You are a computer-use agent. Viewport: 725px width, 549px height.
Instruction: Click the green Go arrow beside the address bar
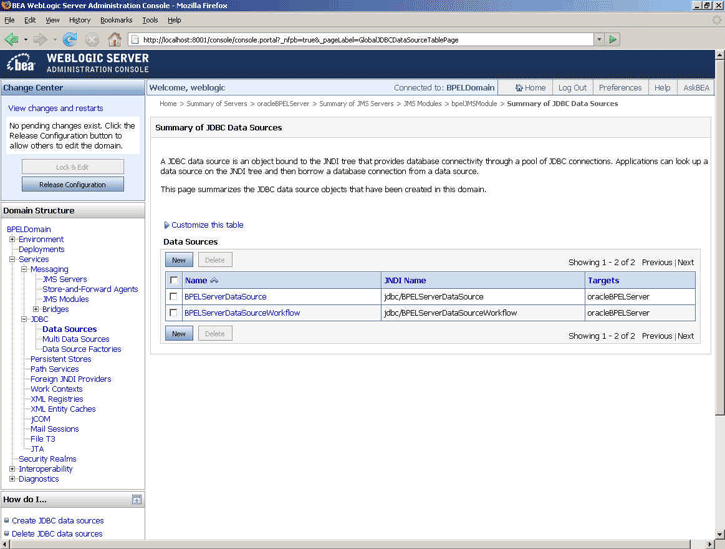[613, 40]
